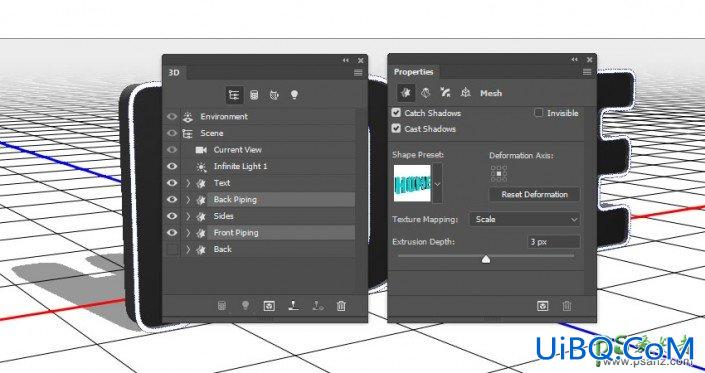Image resolution: width=705 pixels, height=373 pixels.
Task: Click the first icon in 3D panel footer
Action: coord(222,306)
